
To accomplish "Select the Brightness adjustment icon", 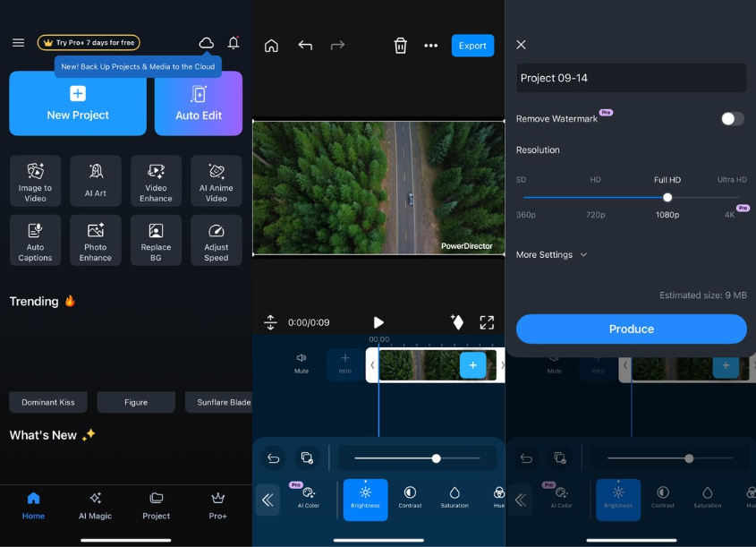I will coord(365,498).
